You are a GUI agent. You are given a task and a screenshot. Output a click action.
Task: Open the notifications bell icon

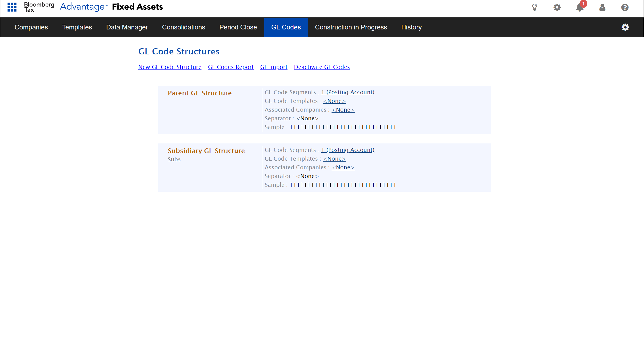point(580,7)
